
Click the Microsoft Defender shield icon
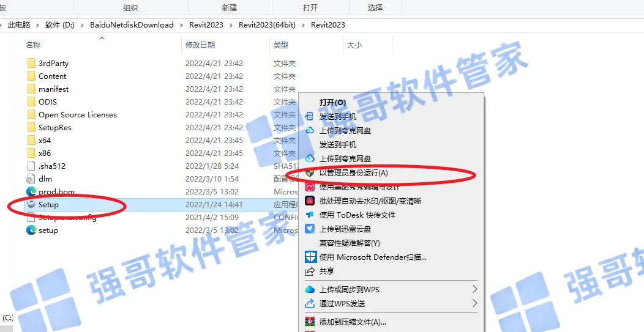point(310,257)
